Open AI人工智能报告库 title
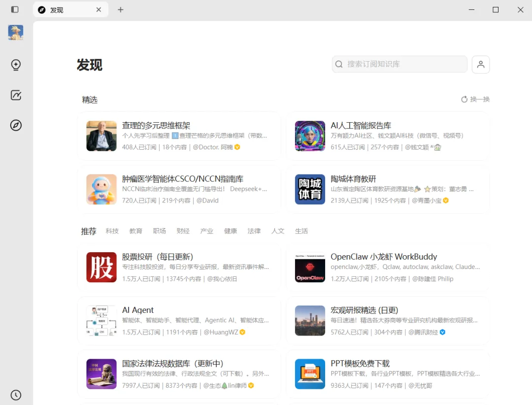Screen dimensions: 532x405 361,126
